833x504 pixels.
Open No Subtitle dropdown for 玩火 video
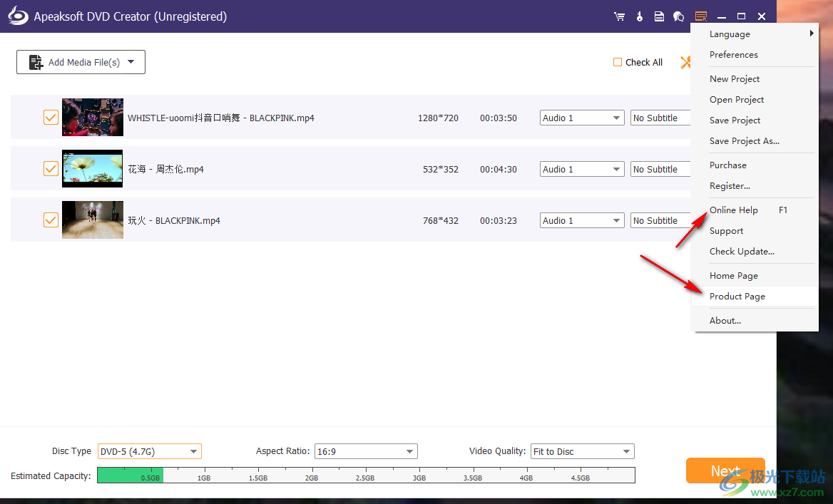pos(660,220)
